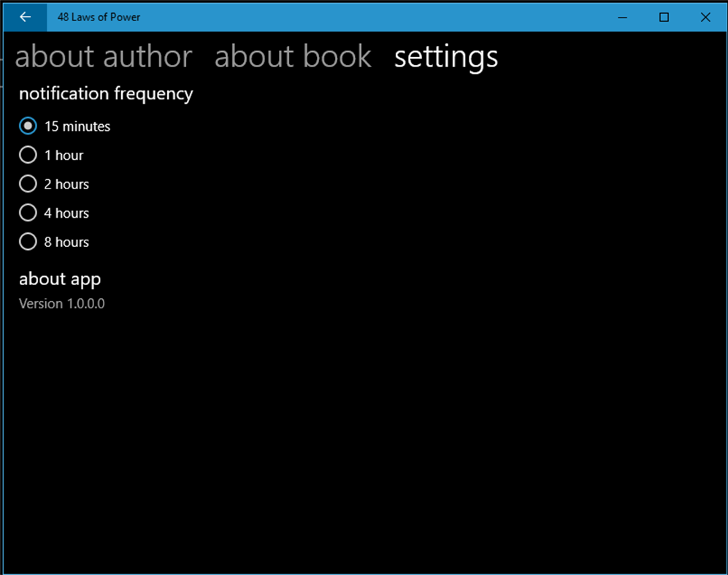Select the 2 hours notification frequency
Screen dimensions: 728x575
(28, 183)
